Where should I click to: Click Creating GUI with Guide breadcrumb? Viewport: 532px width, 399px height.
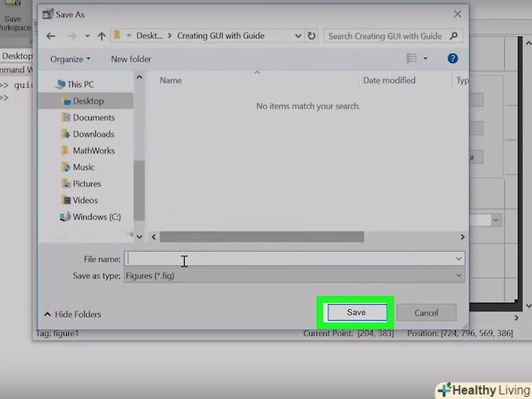pyautogui.click(x=221, y=36)
